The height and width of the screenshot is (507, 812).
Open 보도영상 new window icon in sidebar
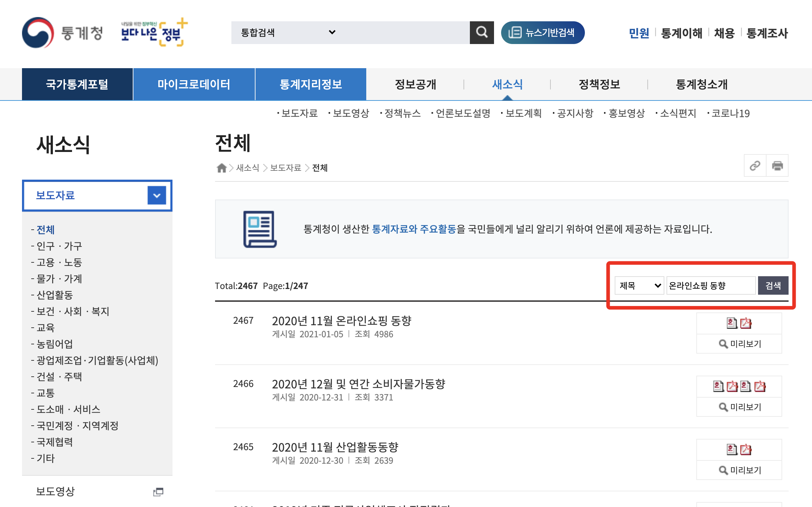click(158, 492)
